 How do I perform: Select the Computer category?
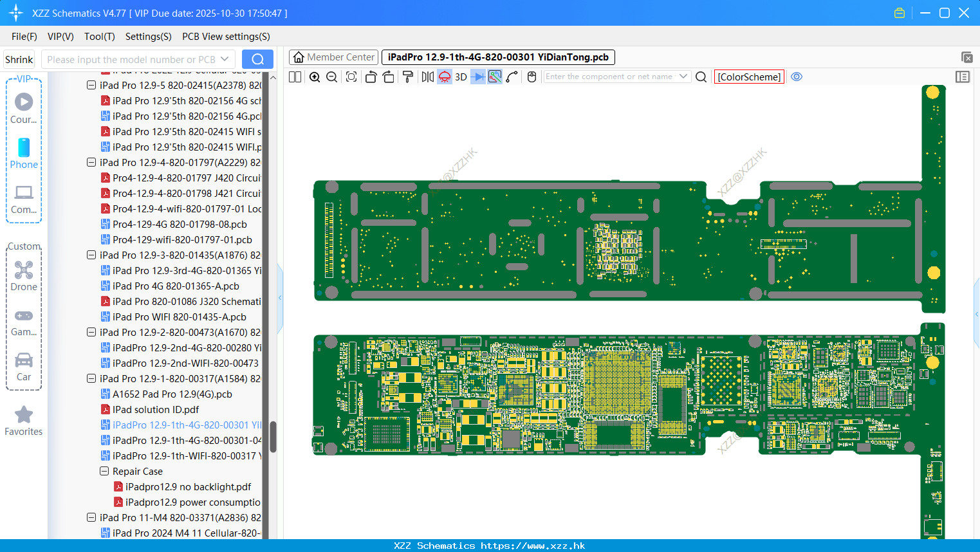coord(24,199)
